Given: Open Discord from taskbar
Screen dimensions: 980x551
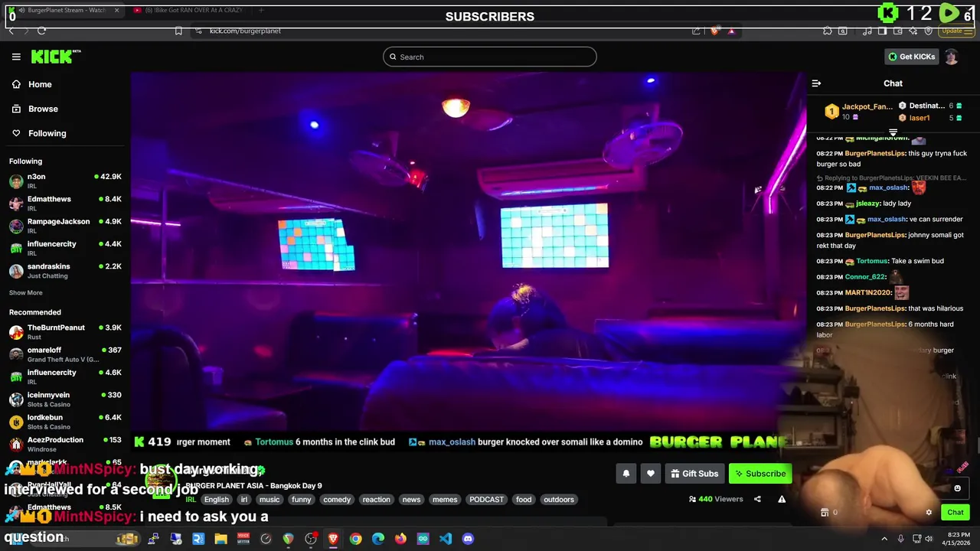Looking at the screenshot, I should 468,539.
